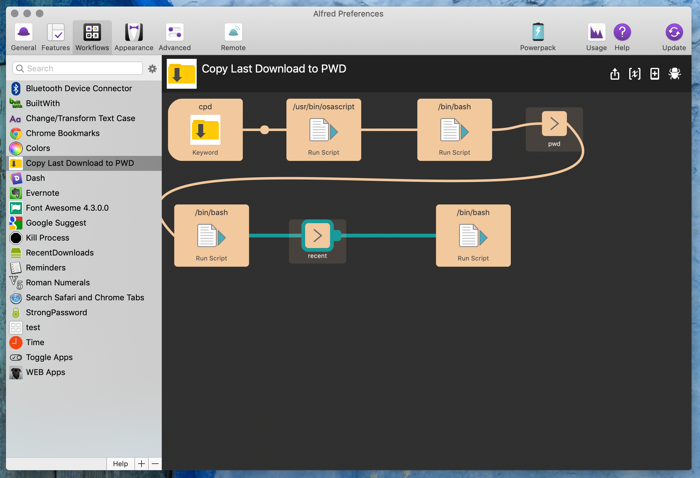
Task: Open the Powerpack tab
Action: (x=538, y=37)
